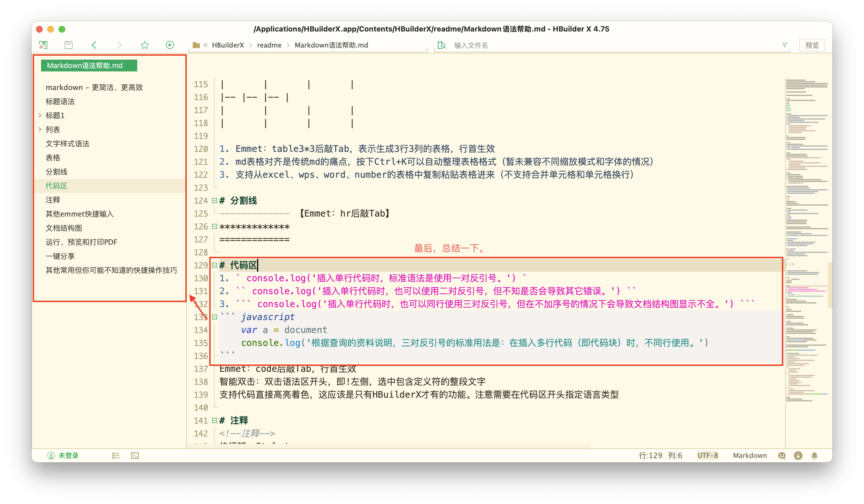Click the red macOS close window button
Screen dimensions: 864x504
coord(39,29)
